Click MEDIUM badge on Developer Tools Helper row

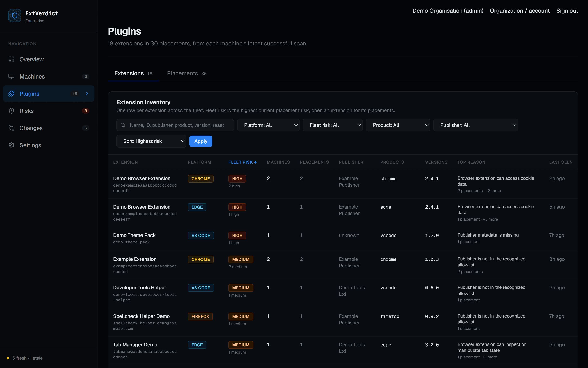[x=241, y=288]
